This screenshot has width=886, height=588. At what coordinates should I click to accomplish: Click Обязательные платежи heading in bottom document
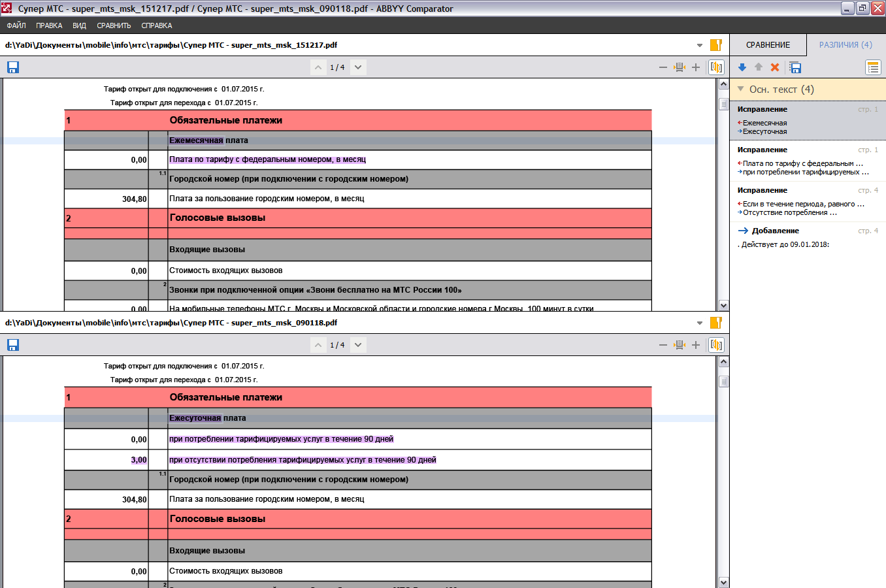[226, 397]
